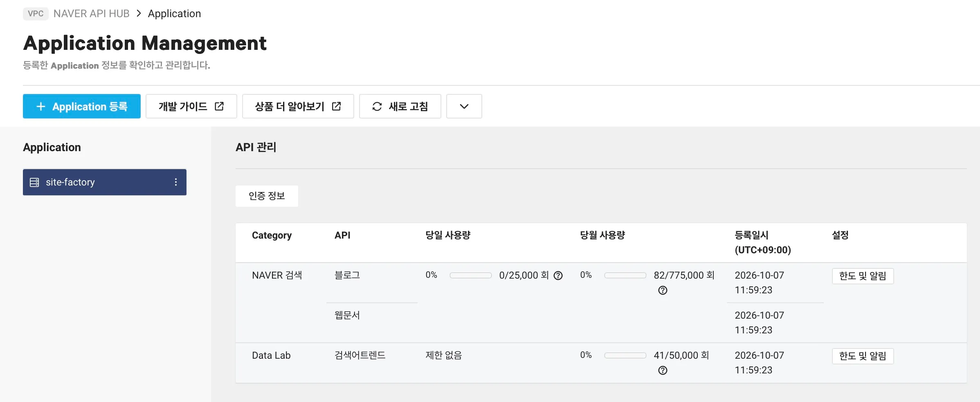Click the refresh arrows icon
The image size is (980, 402).
377,107
